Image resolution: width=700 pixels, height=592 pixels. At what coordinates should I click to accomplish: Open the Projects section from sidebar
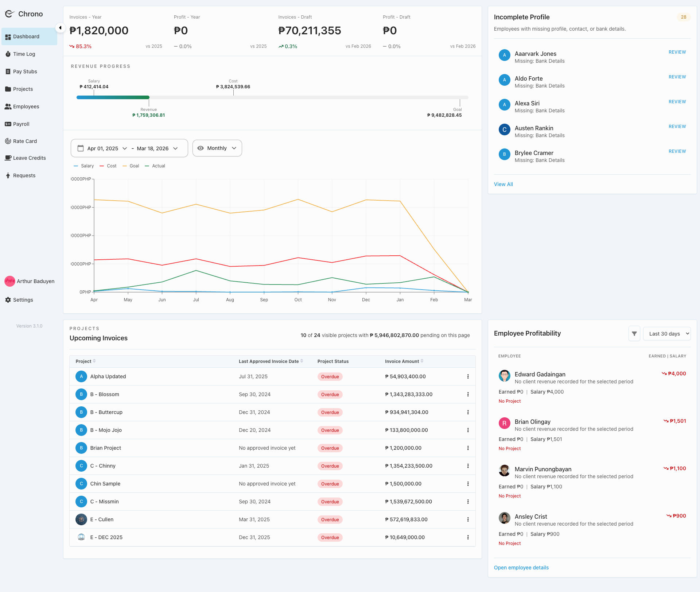pos(23,89)
